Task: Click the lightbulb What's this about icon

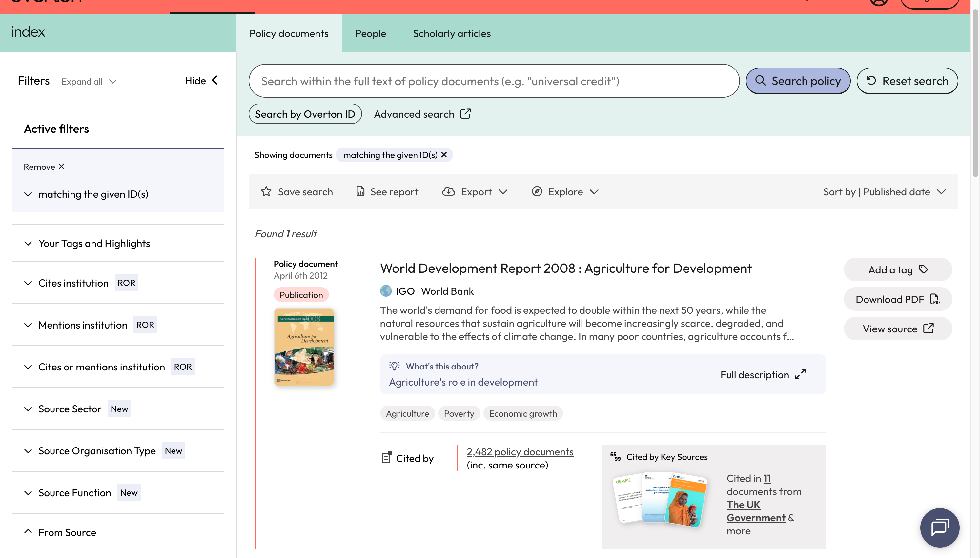Action: coord(394,366)
